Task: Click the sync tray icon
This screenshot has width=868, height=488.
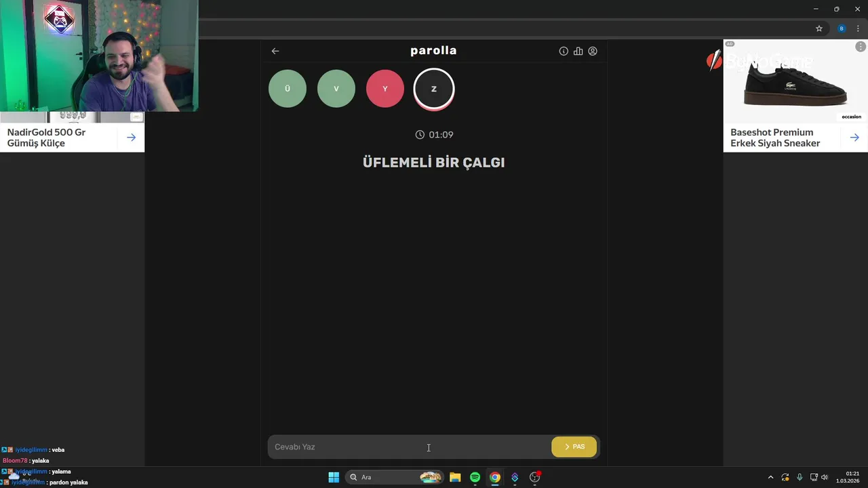Action: pos(785,477)
